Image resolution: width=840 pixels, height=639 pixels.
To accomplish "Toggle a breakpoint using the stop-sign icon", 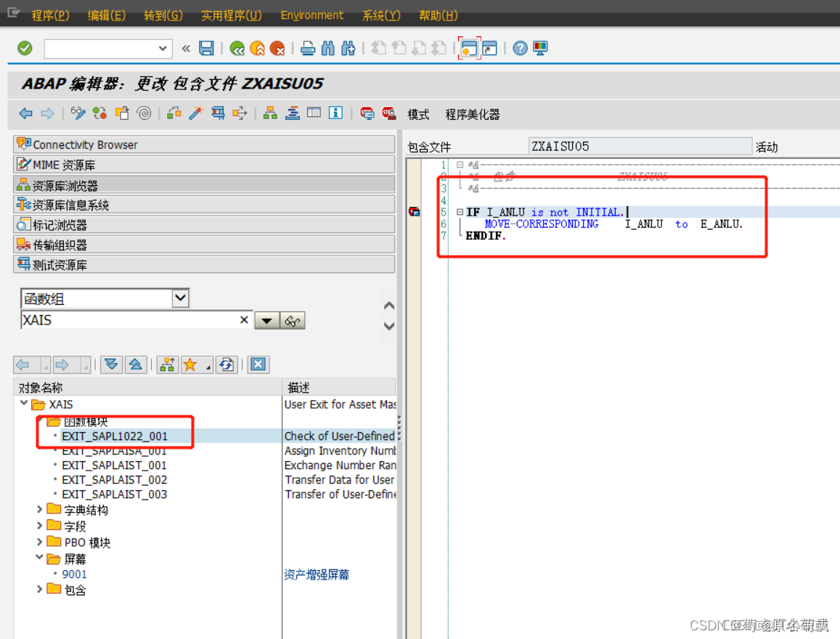I will (367, 113).
